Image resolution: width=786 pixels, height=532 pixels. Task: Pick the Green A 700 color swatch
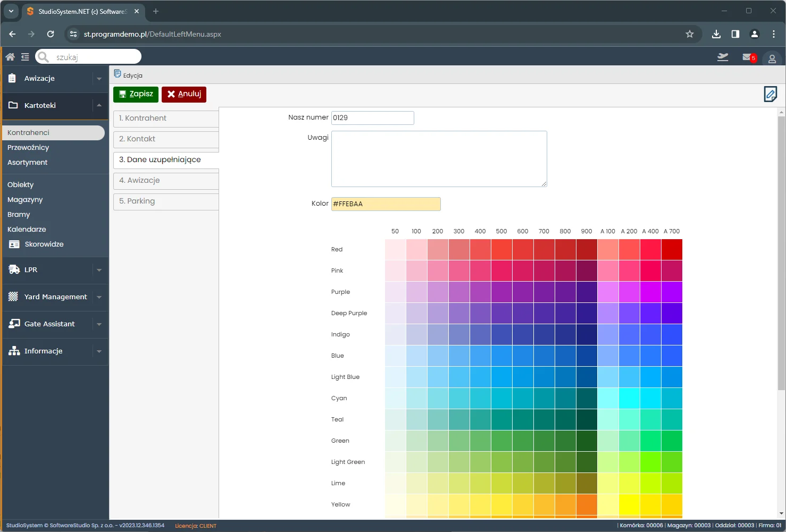click(672, 441)
